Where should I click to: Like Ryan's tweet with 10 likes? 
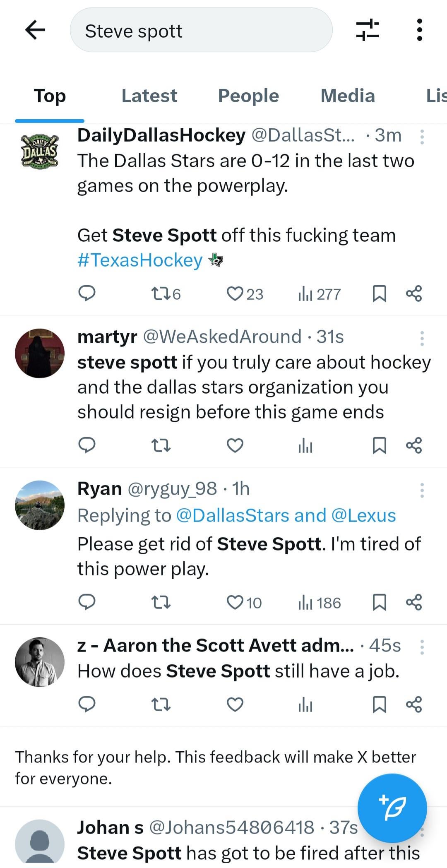click(x=235, y=602)
